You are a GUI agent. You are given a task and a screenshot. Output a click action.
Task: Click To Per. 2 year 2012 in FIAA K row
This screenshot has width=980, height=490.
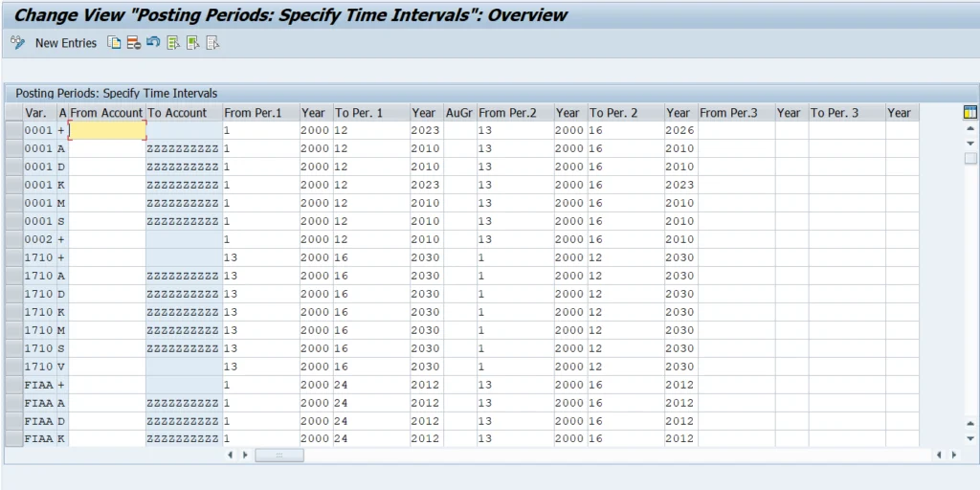(x=680, y=438)
